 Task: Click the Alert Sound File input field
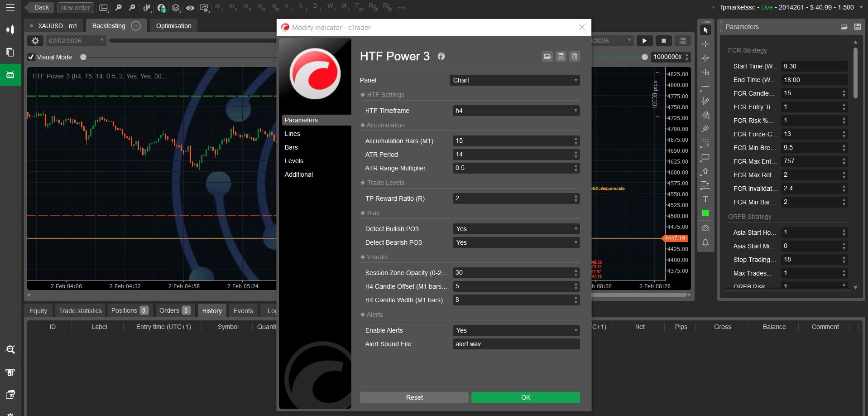coord(516,344)
